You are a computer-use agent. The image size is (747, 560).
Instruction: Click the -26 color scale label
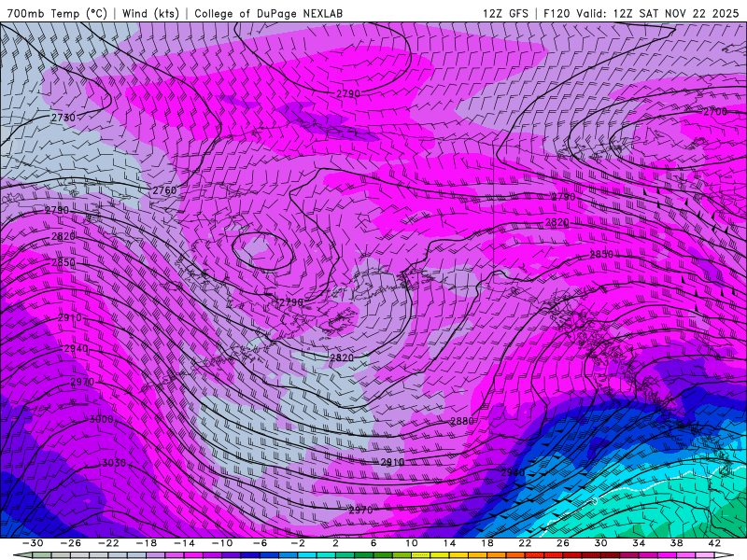pyautogui.click(x=71, y=543)
